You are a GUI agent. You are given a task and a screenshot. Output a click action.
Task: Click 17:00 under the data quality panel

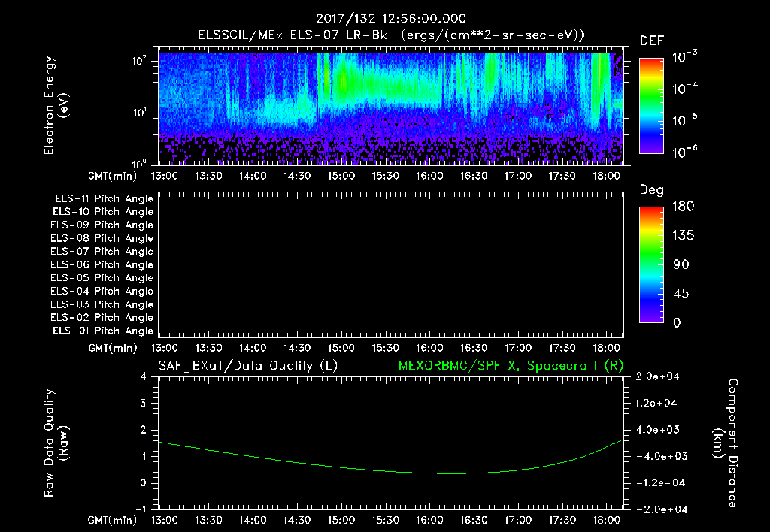pos(517,520)
